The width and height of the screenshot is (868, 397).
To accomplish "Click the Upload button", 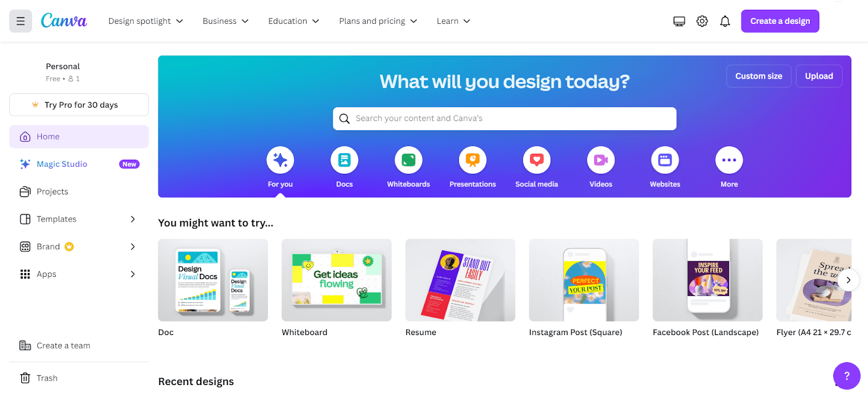I will tap(819, 76).
